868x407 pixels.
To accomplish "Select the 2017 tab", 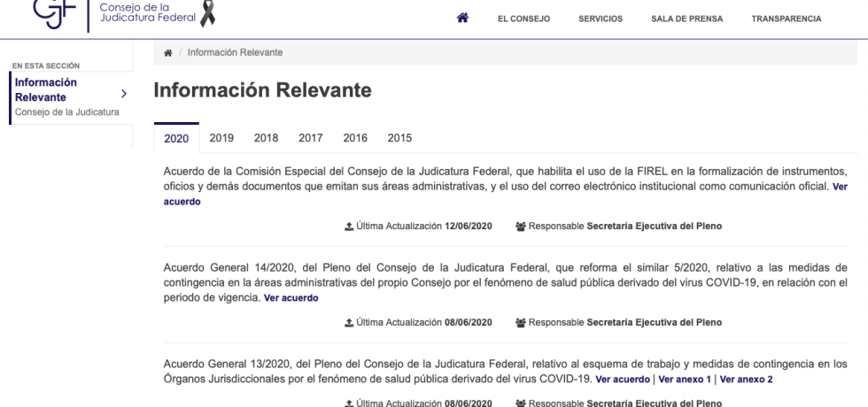I will pos(311,137).
